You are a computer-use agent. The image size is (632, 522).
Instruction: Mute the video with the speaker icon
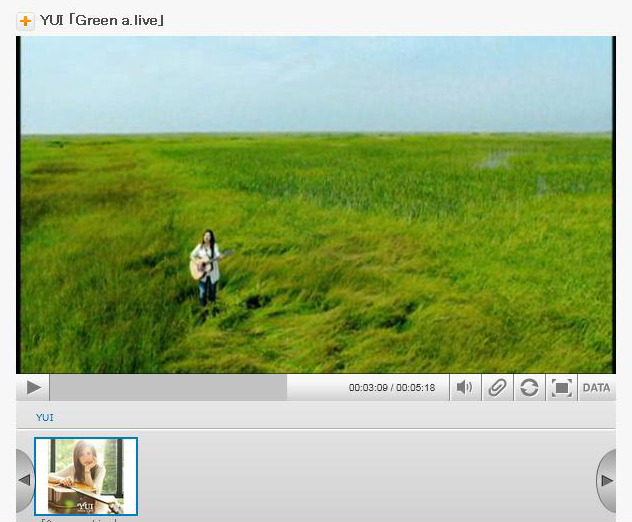(x=465, y=388)
